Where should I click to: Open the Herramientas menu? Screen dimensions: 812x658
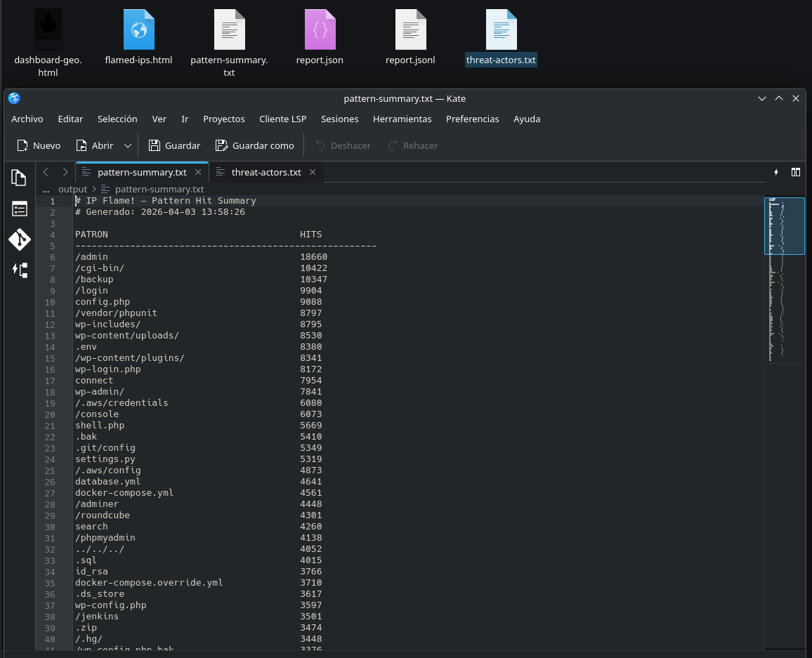pos(402,119)
